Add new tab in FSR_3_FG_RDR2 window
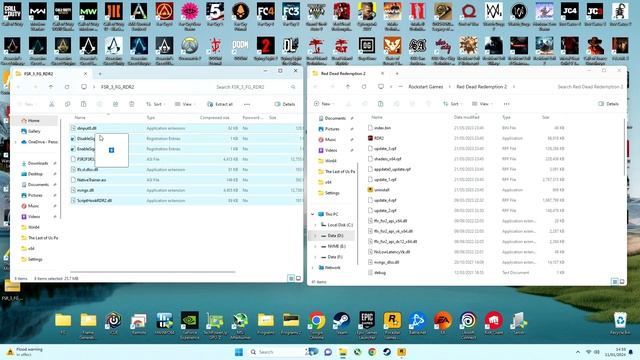The height and width of the screenshot is (360, 640). 100,74
